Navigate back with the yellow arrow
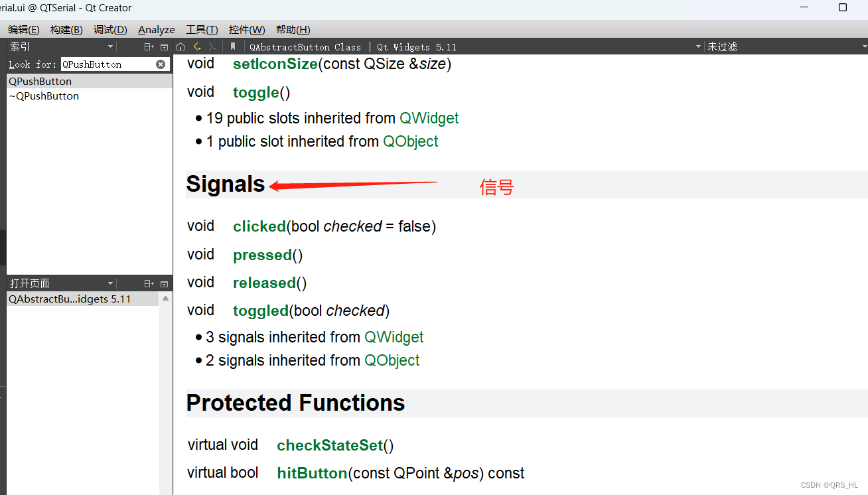Viewport: 868px width, 495px height. point(197,46)
